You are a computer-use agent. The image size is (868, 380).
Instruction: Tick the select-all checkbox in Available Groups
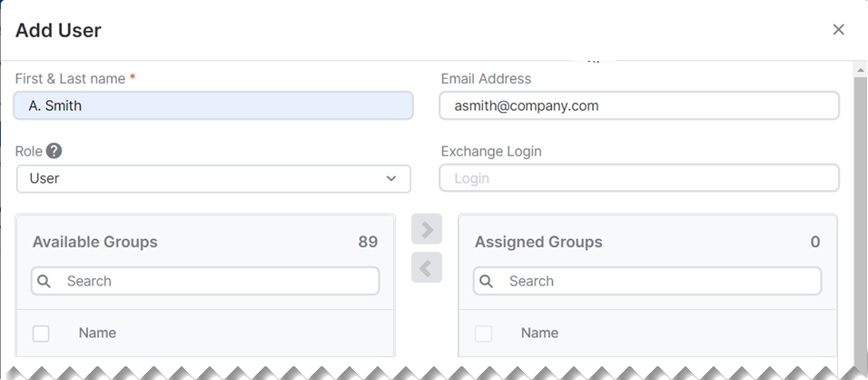tap(41, 334)
